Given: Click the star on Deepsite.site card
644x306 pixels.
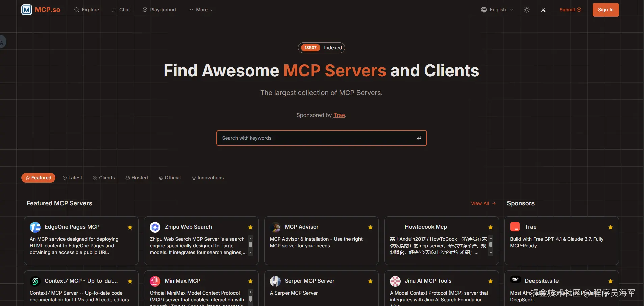Looking at the screenshot, I should 611,281.
